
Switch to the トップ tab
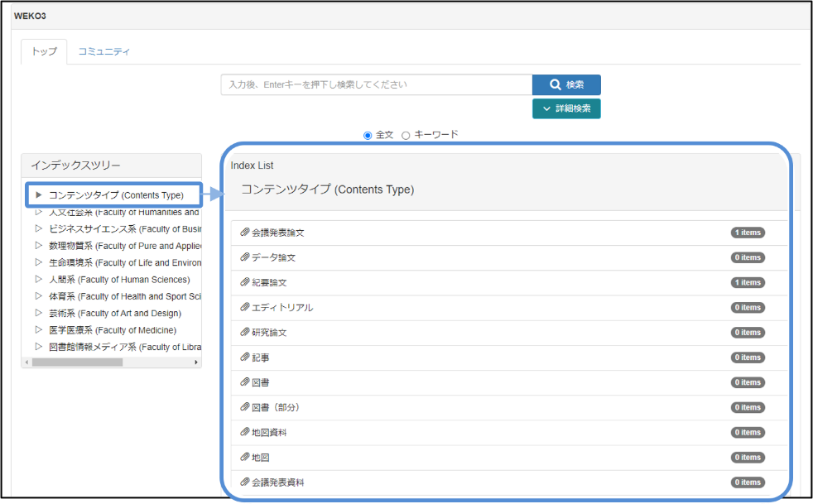point(44,51)
